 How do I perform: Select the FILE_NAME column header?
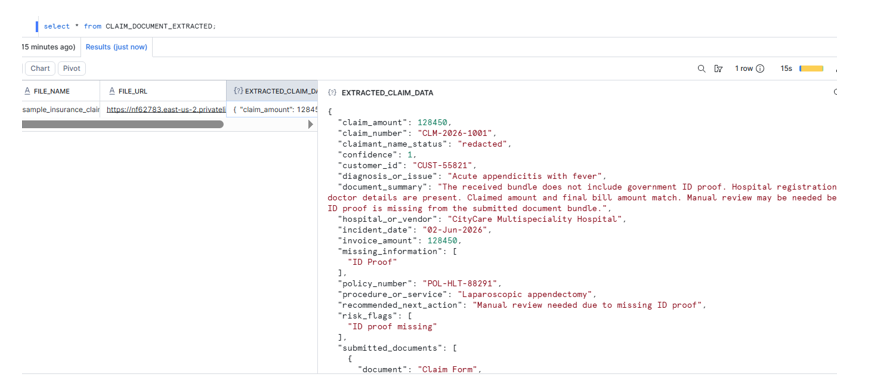(61, 91)
